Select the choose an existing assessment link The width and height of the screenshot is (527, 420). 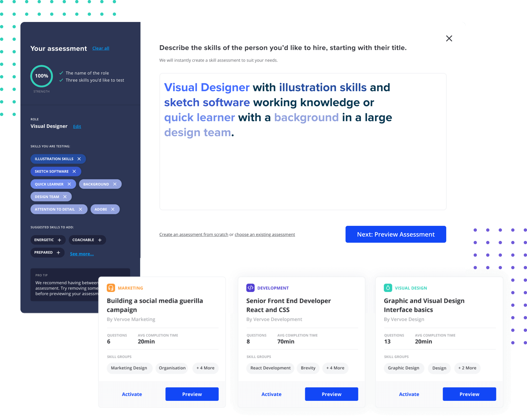tap(265, 234)
